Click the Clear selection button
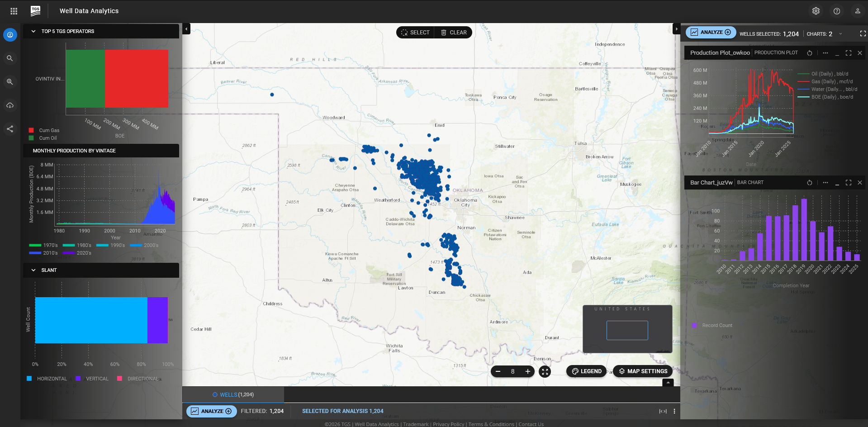Image resolution: width=868 pixels, height=427 pixels. click(x=454, y=33)
